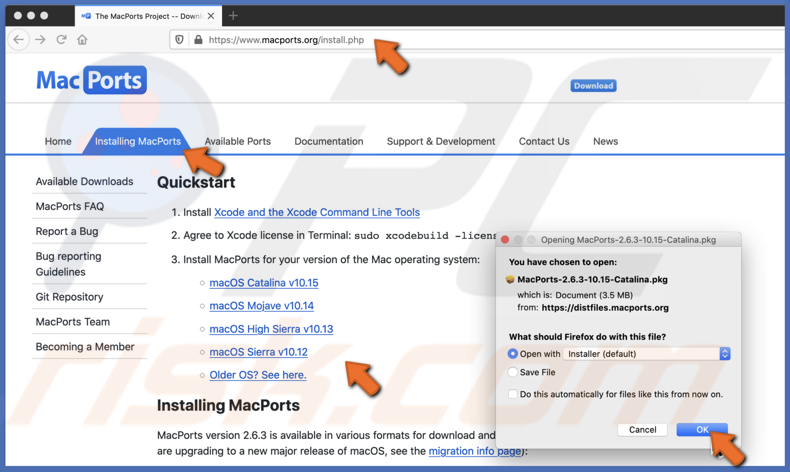Open the Older OS? See here link
790x472 pixels.
[258, 375]
